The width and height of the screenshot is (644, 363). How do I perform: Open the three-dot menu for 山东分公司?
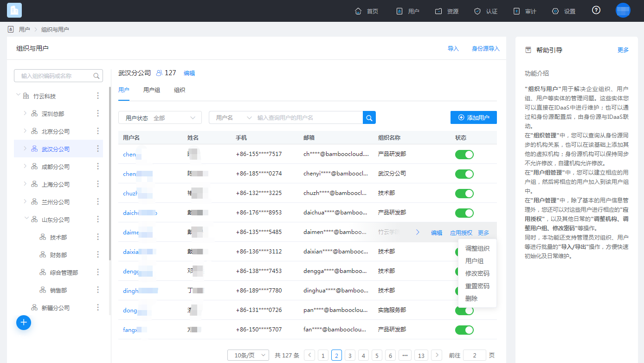click(98, 220)
